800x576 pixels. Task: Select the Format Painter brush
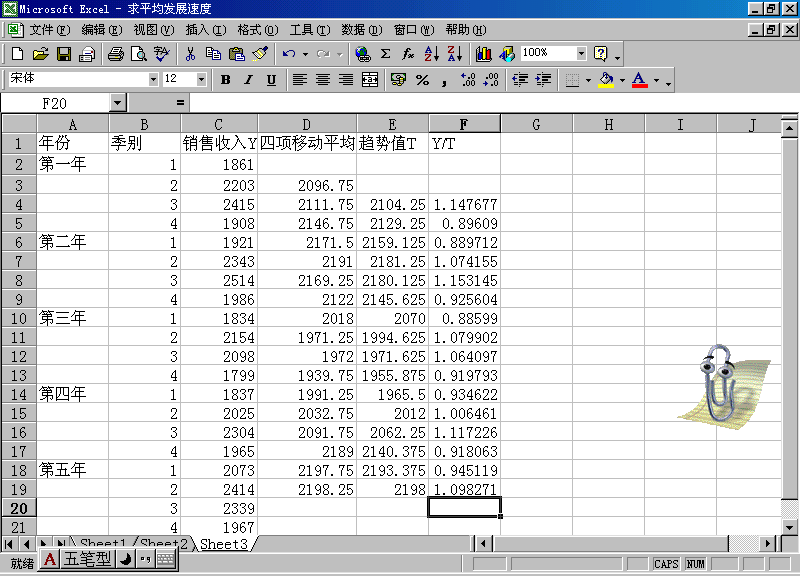coord(260,53)
